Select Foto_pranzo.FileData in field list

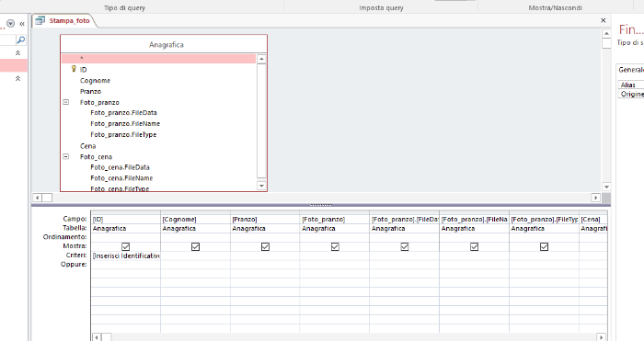[123, 112]
